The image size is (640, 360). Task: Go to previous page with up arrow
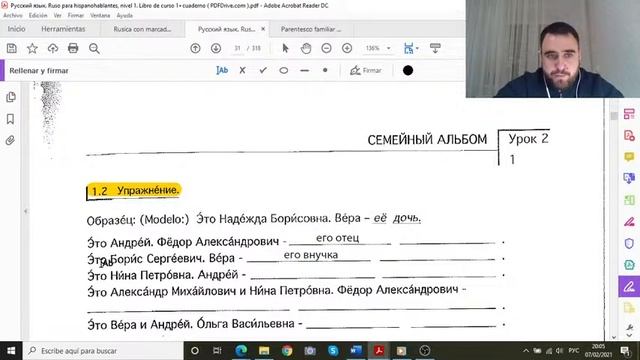195,49
